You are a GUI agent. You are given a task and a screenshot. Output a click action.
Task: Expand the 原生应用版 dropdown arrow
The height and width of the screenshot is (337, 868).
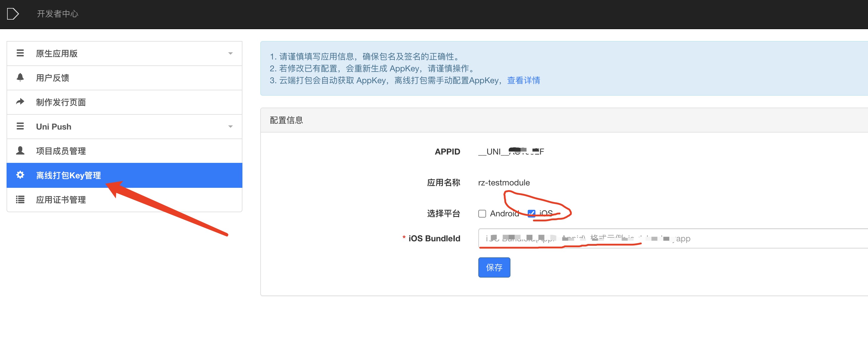(231, 53)
